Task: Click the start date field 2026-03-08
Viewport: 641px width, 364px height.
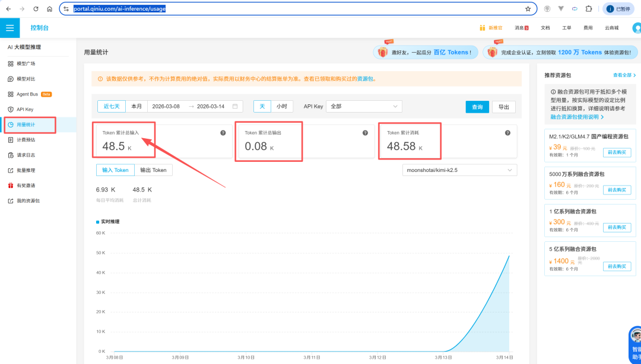Action: tap(166, 107)
